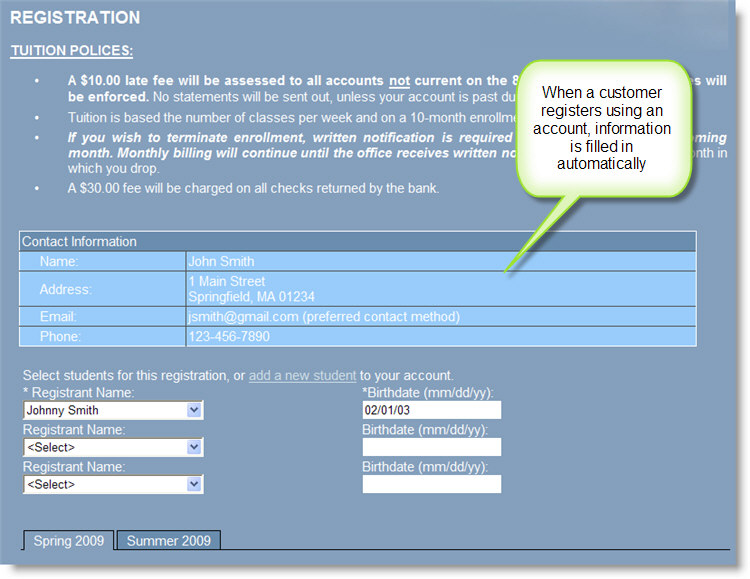Open the second Registrant Name select dropdown
This screenshot has height=579, width=750.
[x=113, y=447]
